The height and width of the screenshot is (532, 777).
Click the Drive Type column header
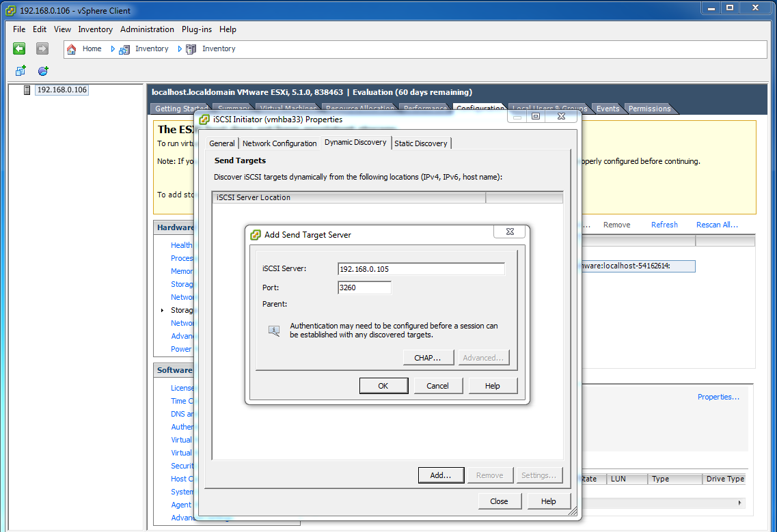click(725, 479)
